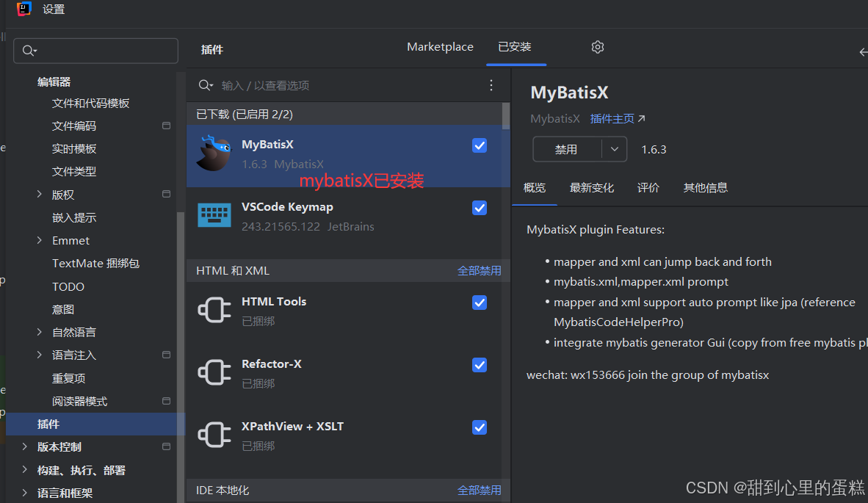The height and width of the screenshot is (503, 868).
Task: Expand the 版本控制 settings section
Action: click(x=24, y=446)
